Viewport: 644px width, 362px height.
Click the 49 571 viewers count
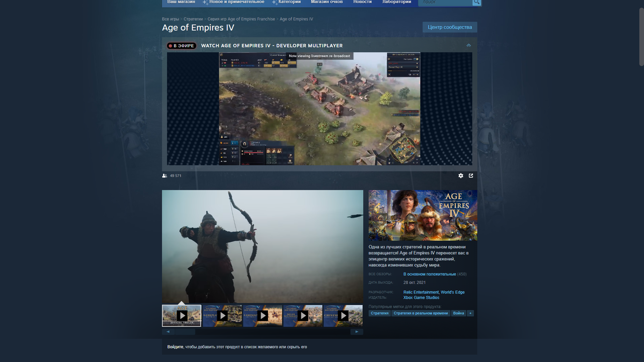[176, 175]
